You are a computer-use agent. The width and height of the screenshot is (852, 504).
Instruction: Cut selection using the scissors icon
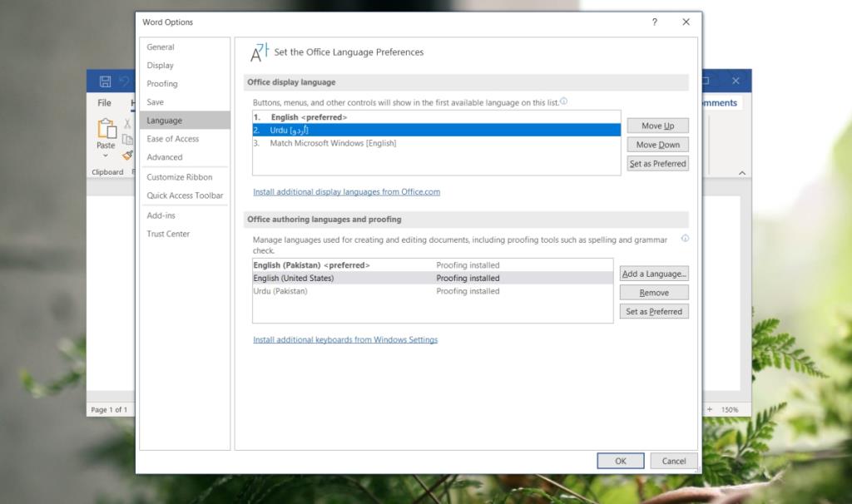(x=126, y=124)
